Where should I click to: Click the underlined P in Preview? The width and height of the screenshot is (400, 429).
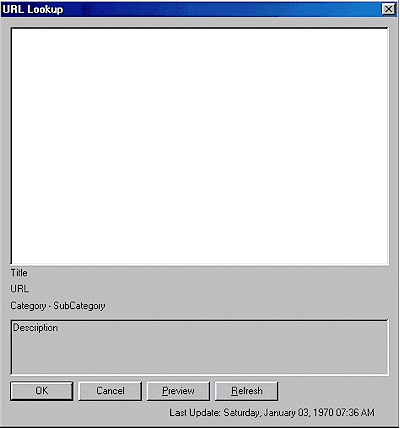[165, 391]
